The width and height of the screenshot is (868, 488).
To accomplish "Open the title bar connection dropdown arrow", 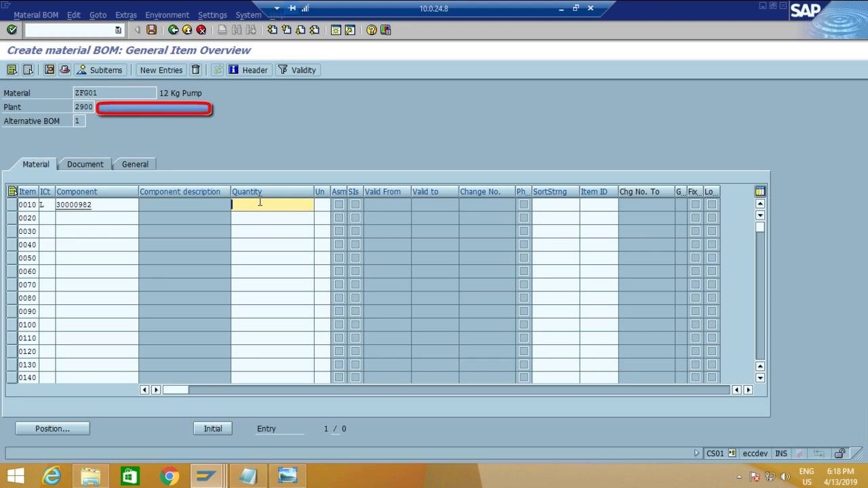I will click(x=277, y=8).
